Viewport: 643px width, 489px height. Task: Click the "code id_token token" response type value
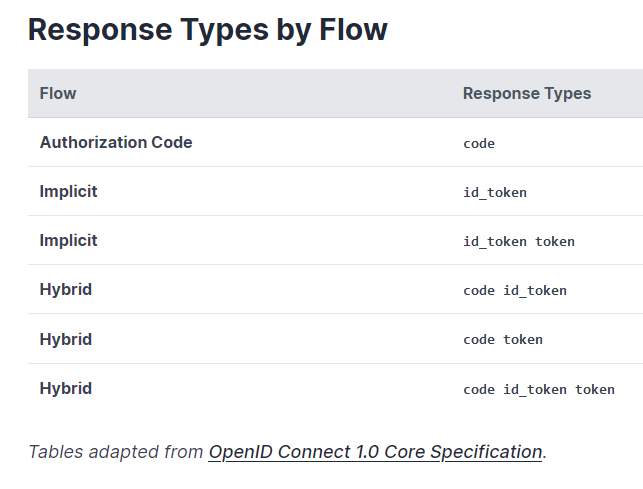(x=539, y=389)
